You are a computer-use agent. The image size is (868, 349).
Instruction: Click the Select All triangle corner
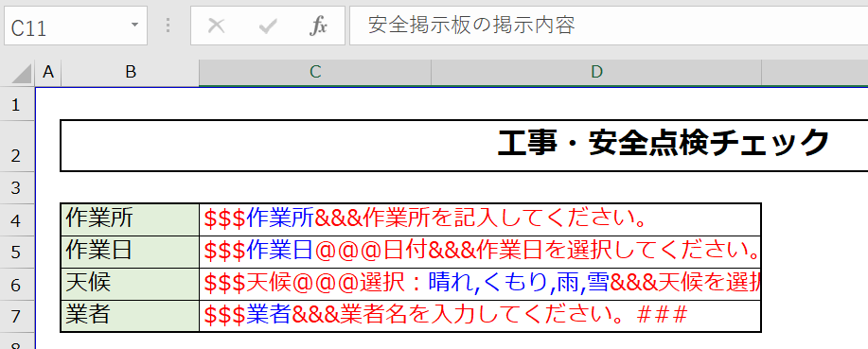[x=21, y=73]
